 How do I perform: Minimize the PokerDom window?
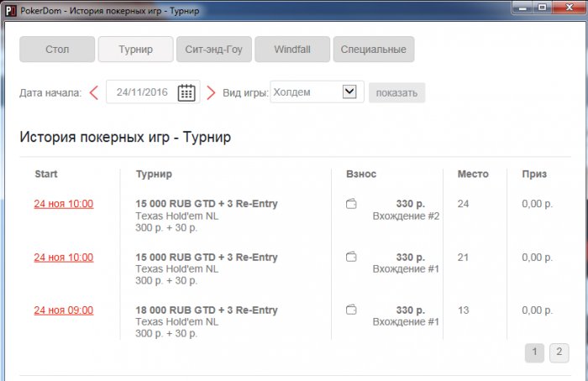(x=522, y=7)
